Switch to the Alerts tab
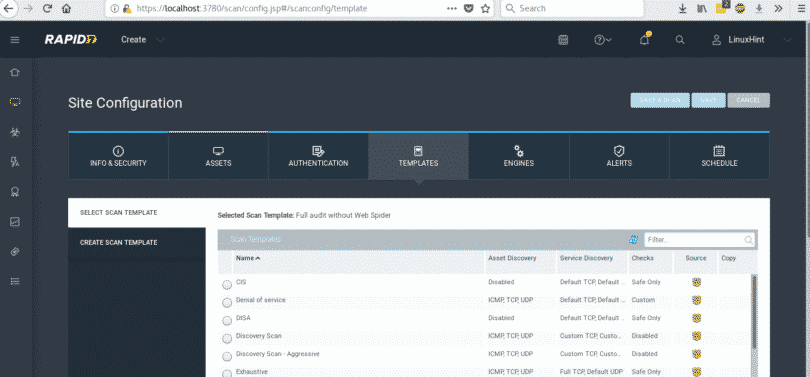Viewport: 810px width, 377px height. coord(619,156)
